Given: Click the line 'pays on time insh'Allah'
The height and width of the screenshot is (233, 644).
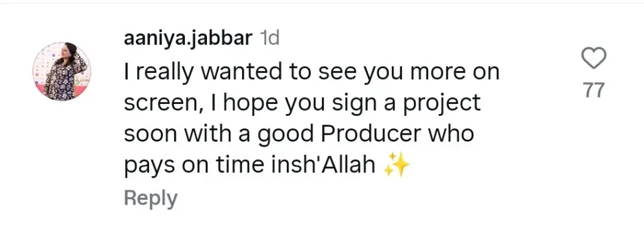Looking at the screenshot, I should coord(250,166).
